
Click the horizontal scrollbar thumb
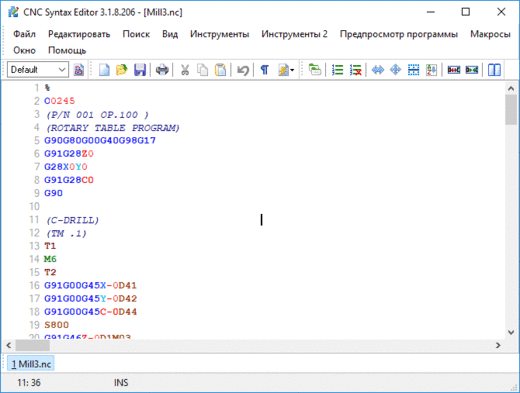(x=33, y=345)
